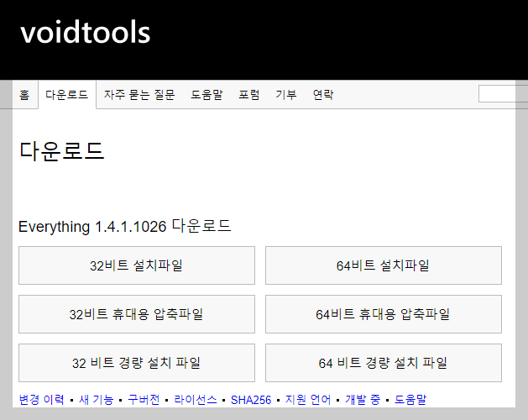Focus the search input field
Screen dimensions: 528x420
tap(503, 94)
